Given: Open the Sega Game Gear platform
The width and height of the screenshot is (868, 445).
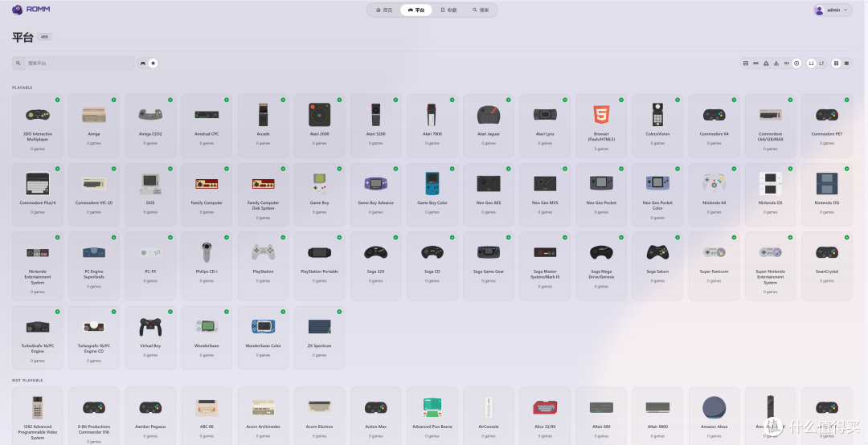Looking at the screenshot, I should pyautogui.click(x=489, y=266).
